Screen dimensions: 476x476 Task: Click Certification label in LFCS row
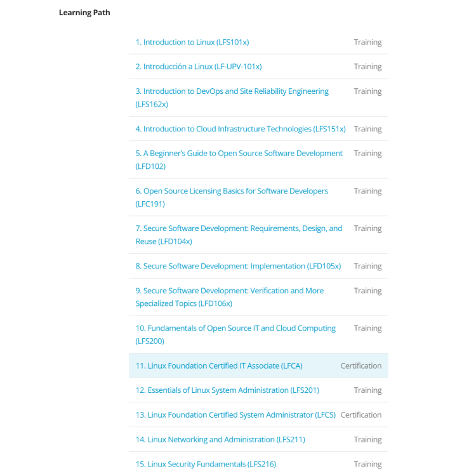(361, 414)
